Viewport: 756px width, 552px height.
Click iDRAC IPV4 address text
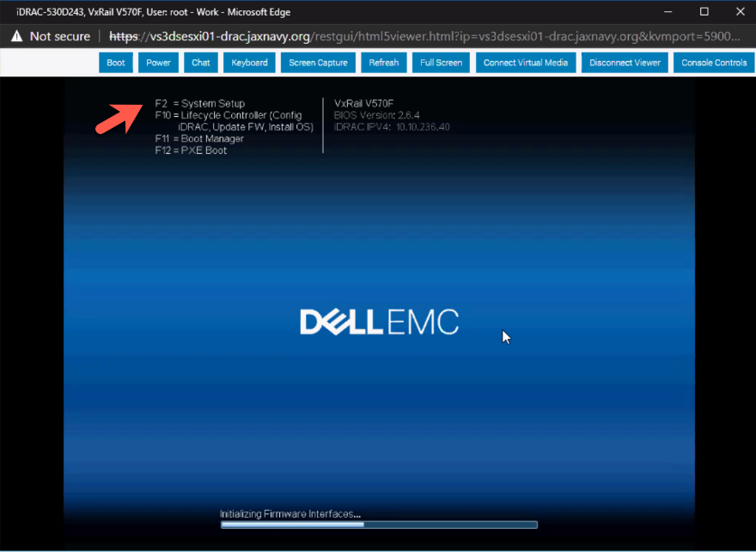[392, 127]
